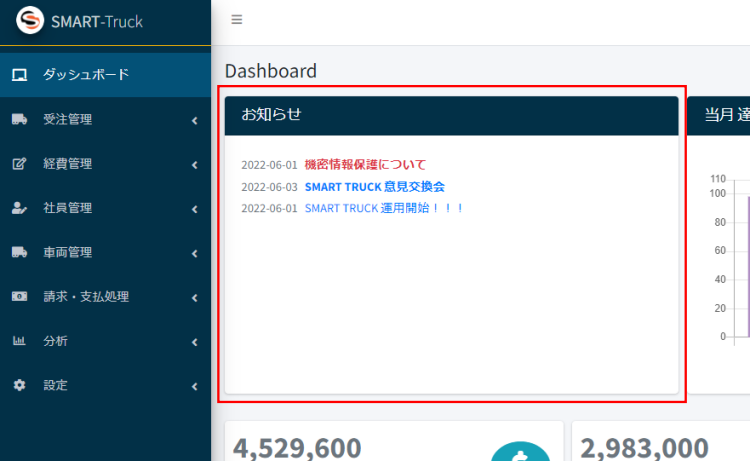Select the ダッシュボード menu label
The width and height of the screenshot is (750, 461).
tap(85, 75)
